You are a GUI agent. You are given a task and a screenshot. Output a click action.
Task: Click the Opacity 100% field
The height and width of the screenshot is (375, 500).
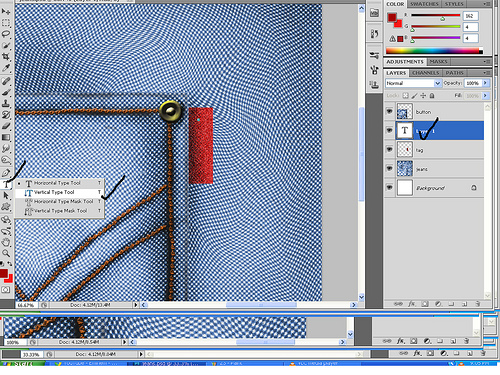tap(473, 83)
